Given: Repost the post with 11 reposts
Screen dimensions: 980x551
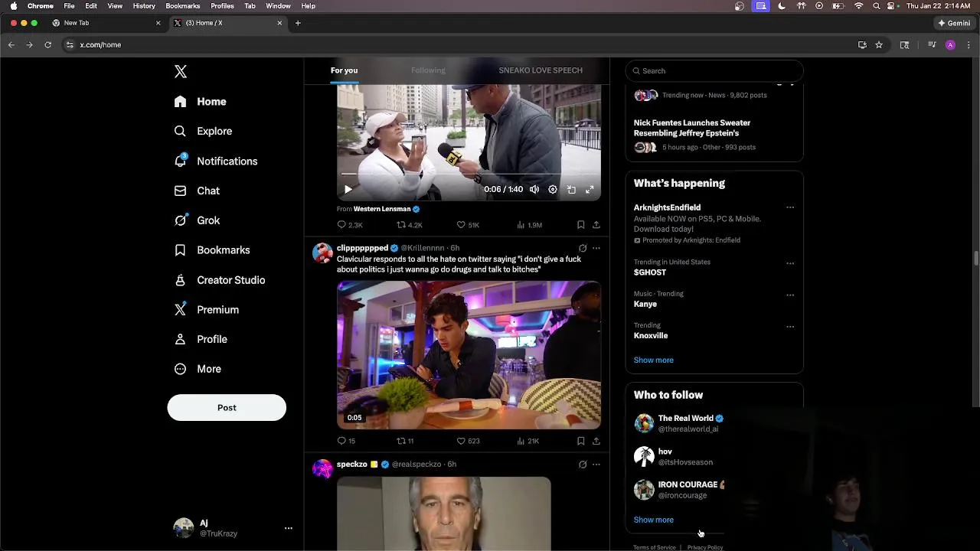Looking at the screenshot, I should pyautogui.click(x=405, y=441).
